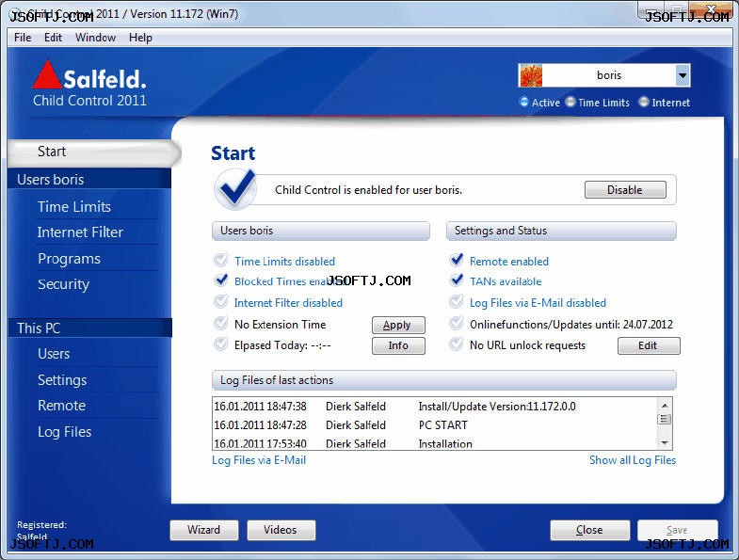This screenshot has width=739, height=560.
Task: Open Internet Filter disabled link
Action: [x=288, y=303]
